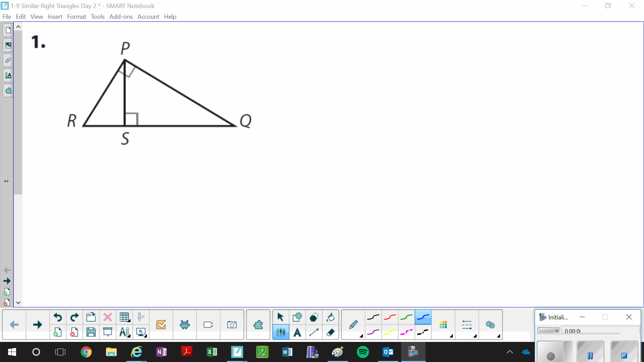Open the Help menu
The width and height of the screenshot is (644, 362).
tap(170, 16)
